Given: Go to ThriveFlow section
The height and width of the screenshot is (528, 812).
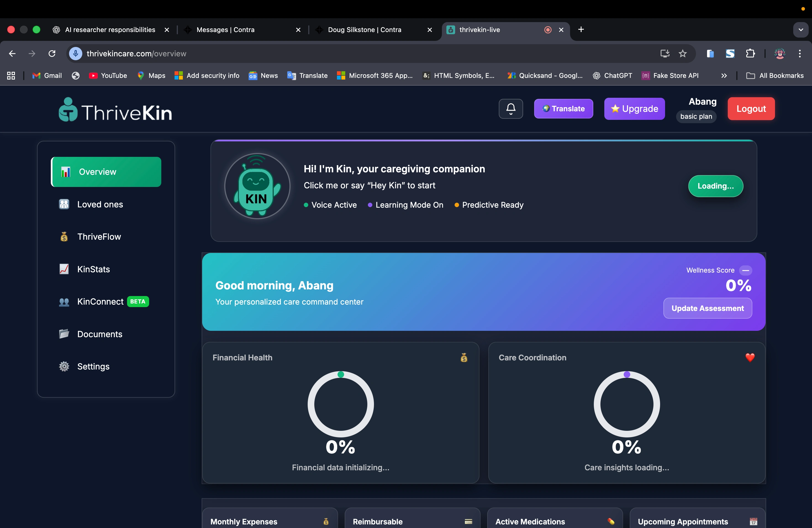Looking at the screenshot, I should pos(99,237).
